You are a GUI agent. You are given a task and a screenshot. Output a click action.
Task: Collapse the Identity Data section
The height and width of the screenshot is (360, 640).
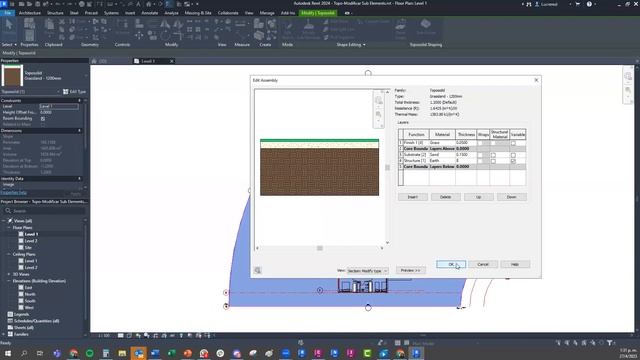tap(80, 178)
